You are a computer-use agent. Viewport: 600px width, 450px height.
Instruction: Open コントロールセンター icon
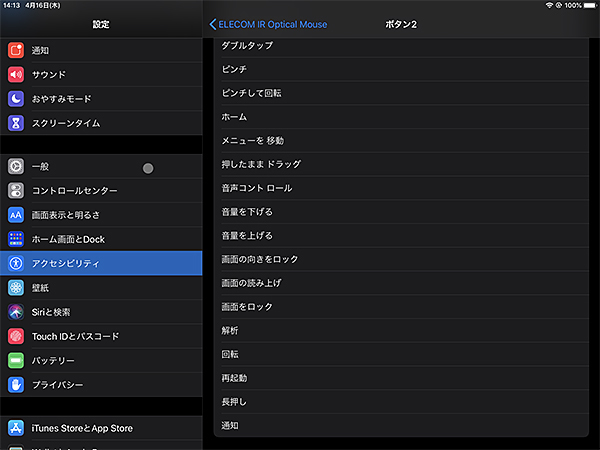point(16,191)
